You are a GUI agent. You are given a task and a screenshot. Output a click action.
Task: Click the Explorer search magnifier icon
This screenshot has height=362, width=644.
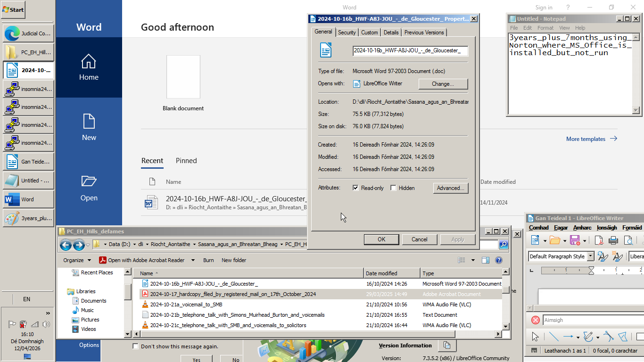[504, 245]
